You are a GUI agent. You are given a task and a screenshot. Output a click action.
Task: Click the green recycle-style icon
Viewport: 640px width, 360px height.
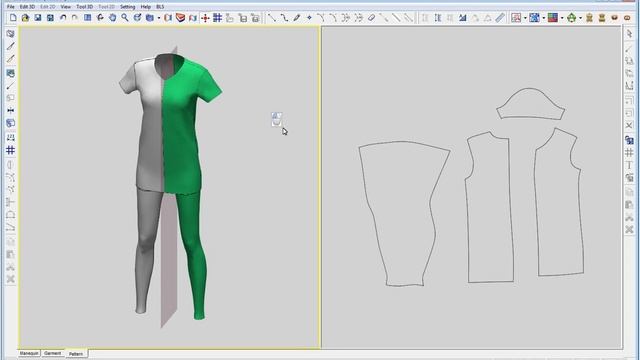[571, 18]
